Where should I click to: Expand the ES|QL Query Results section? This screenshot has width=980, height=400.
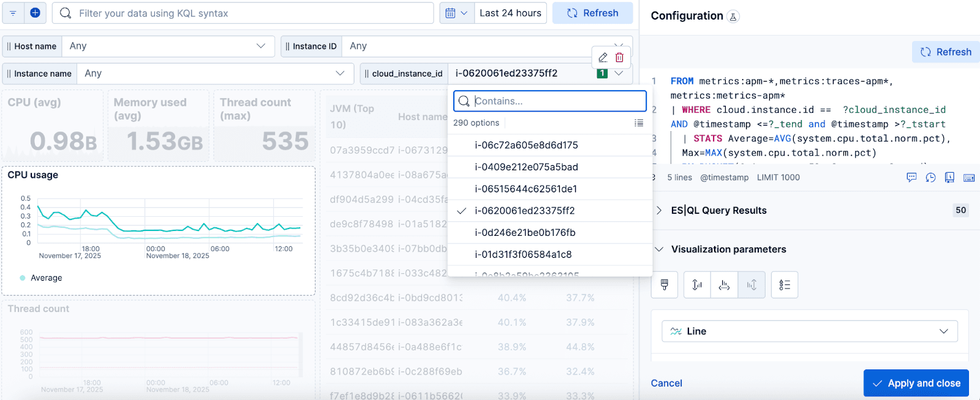(659, 210)
